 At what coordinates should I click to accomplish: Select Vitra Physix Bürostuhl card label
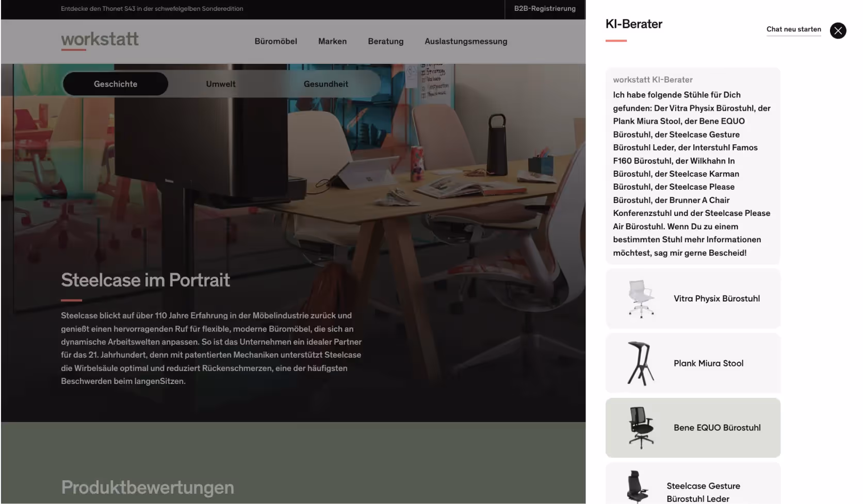tap(717, 298)
